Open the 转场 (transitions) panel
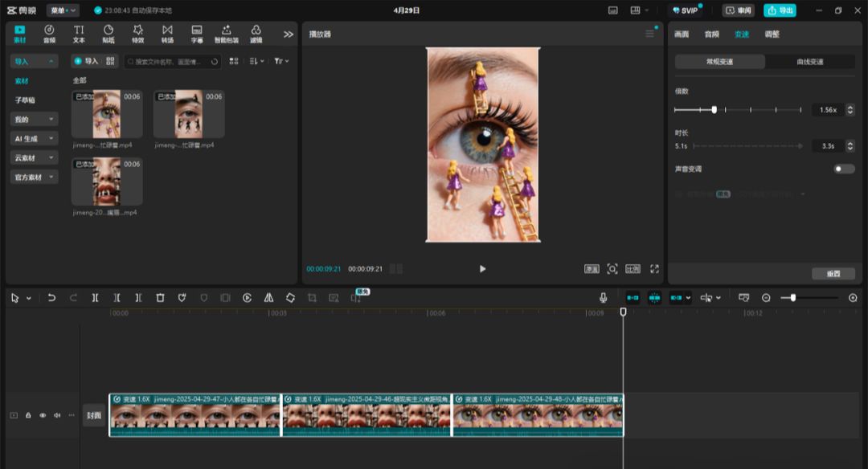The image size is (868, 469). coord(167,34)
